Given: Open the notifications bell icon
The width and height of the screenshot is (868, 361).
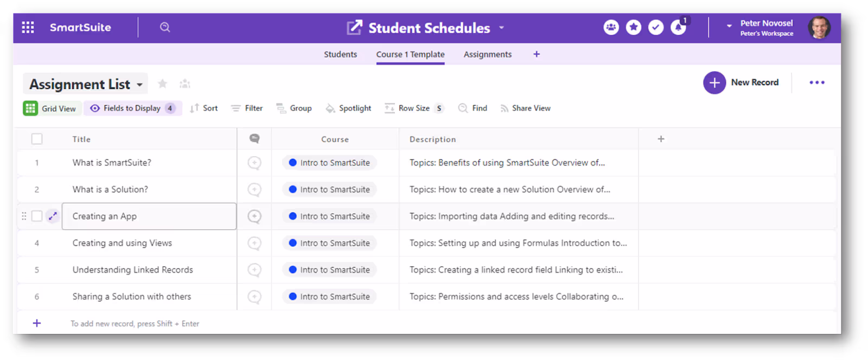Looking at the screenshot, I should [678, 27].
